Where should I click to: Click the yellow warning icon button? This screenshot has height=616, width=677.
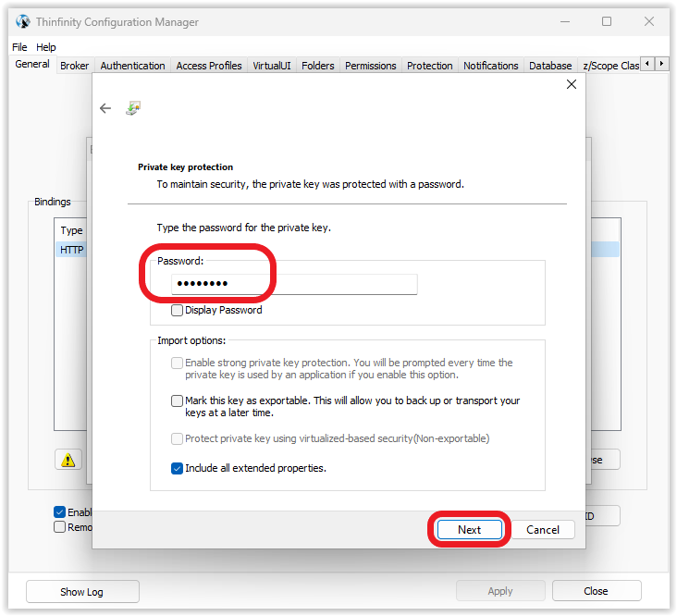click(x=68, y=460)
